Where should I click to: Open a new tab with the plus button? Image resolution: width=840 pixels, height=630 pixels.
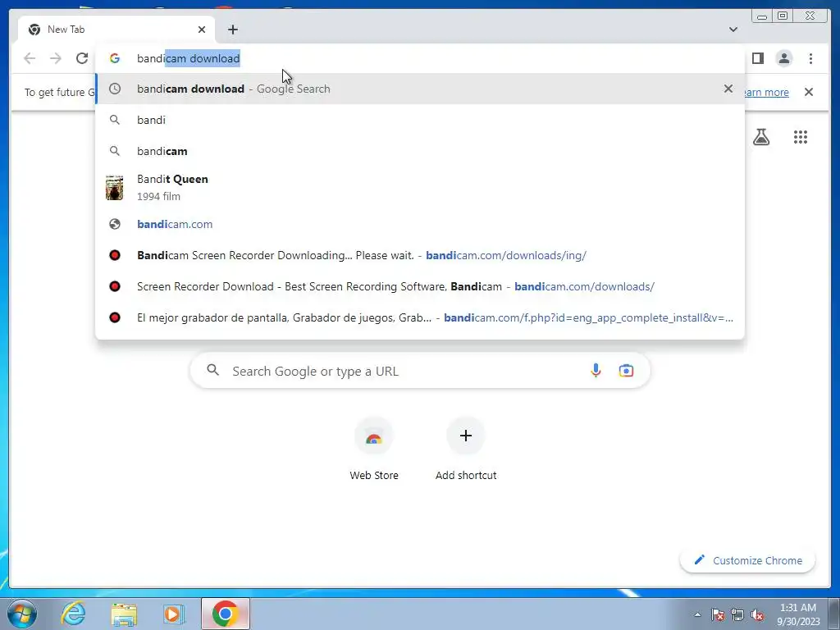(x=232, y=30)
